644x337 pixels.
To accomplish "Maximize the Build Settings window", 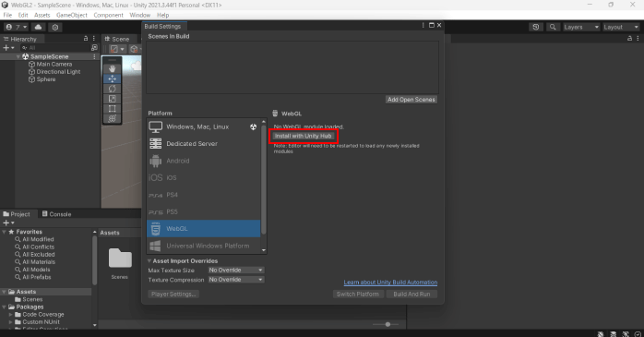I will (x=431, y=25).
